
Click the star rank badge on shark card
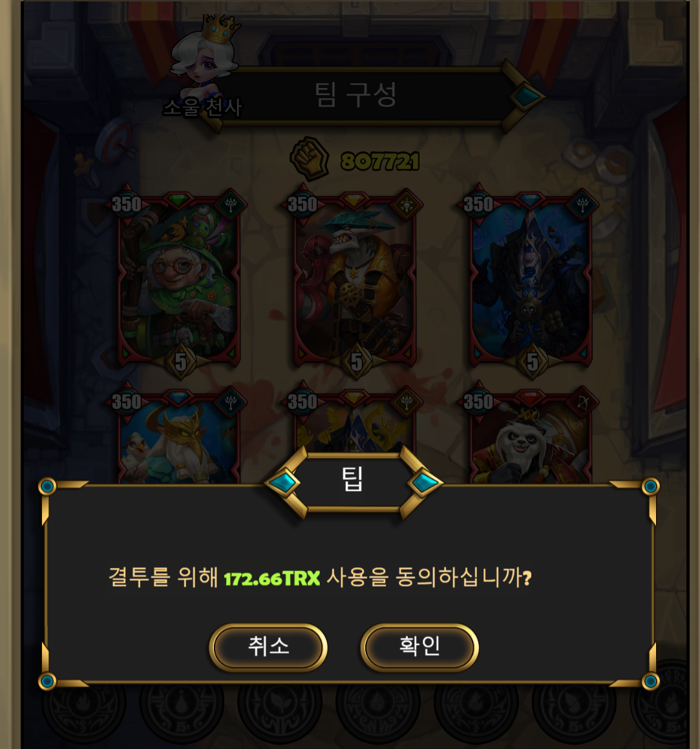(356, 362)
